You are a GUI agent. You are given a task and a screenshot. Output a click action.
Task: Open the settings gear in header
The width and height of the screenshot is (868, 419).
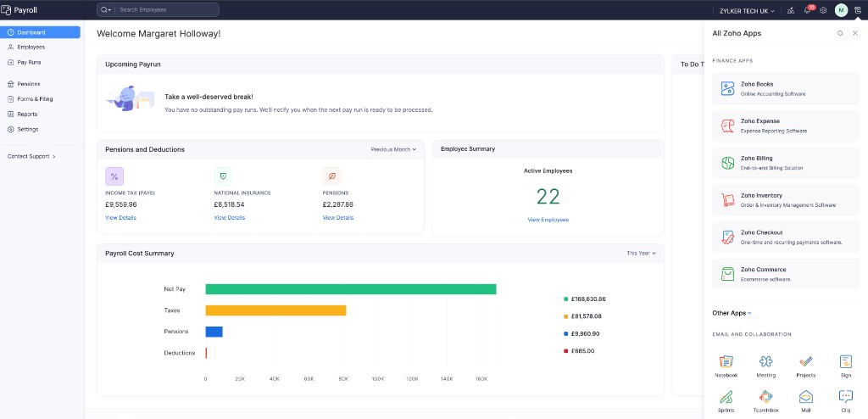823,10
